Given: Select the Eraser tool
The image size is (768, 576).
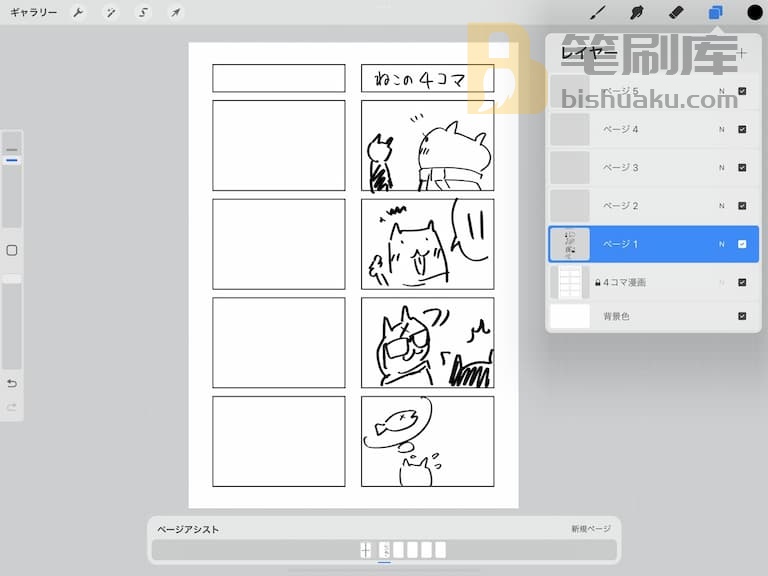Looking at the screenshot, I should click(x=676, y=13).
